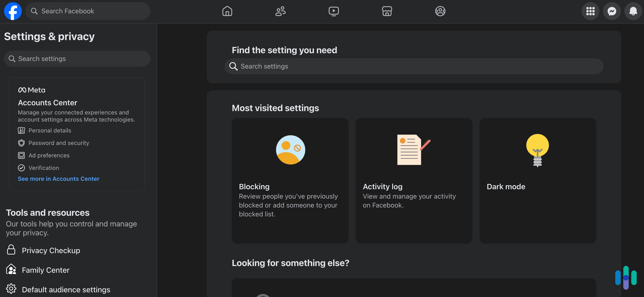Open the Gaming icon in top navigation

(x=440, y=11)
